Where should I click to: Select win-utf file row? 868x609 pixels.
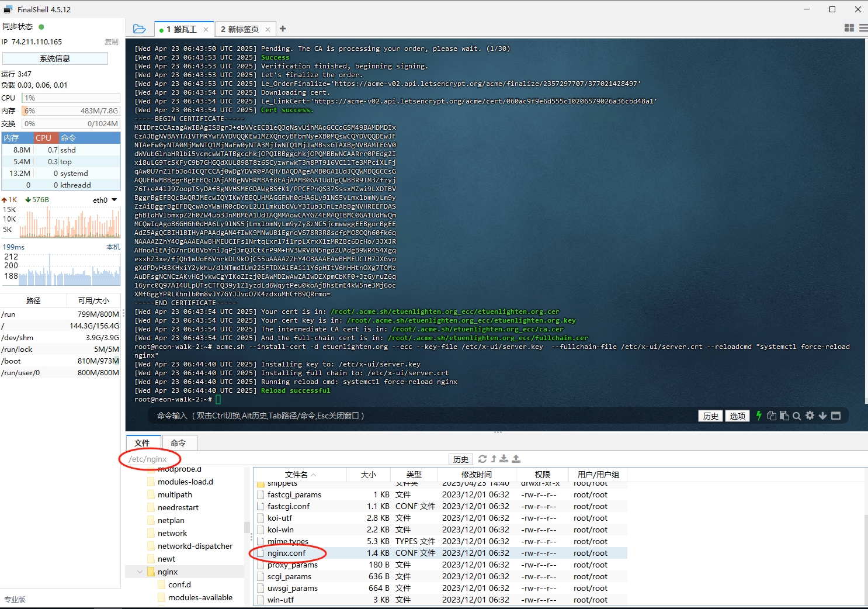point(441,600)
